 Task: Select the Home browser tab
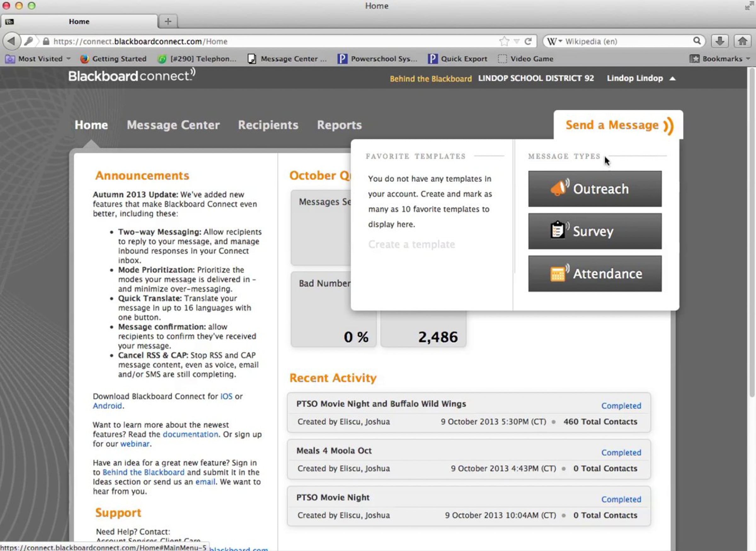79,21
